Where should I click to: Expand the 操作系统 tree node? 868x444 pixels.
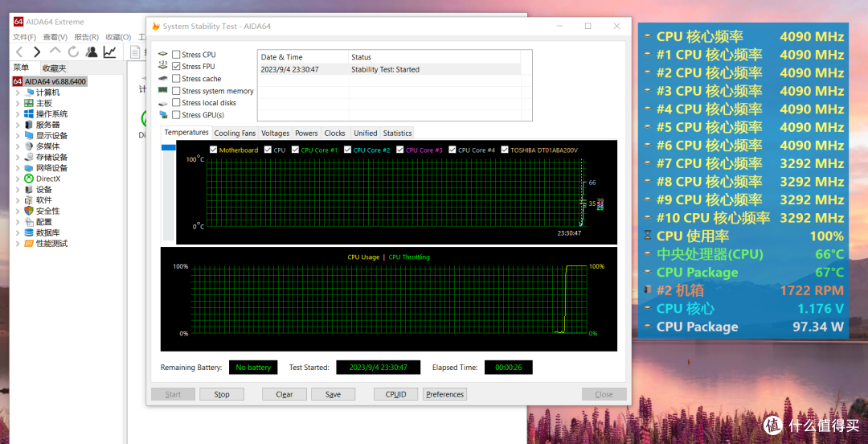point(18,114)
